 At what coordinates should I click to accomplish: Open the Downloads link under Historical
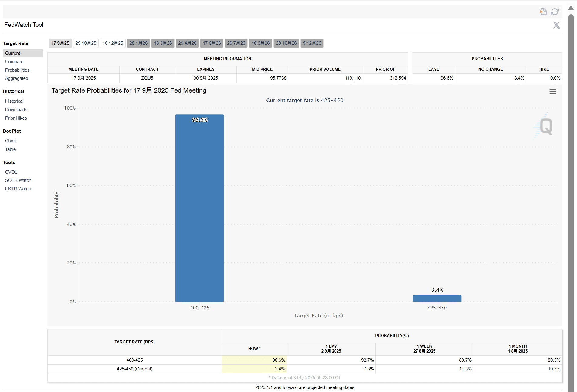point(16,110)
